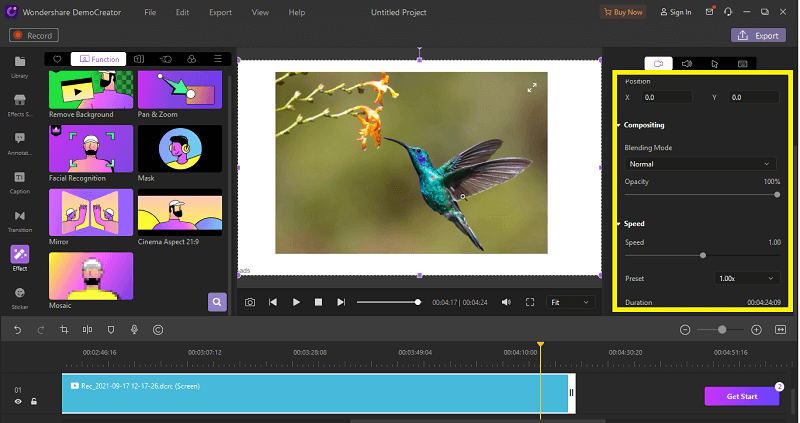
Task: Switch to the Function tab
Action: tap(98, 59)
